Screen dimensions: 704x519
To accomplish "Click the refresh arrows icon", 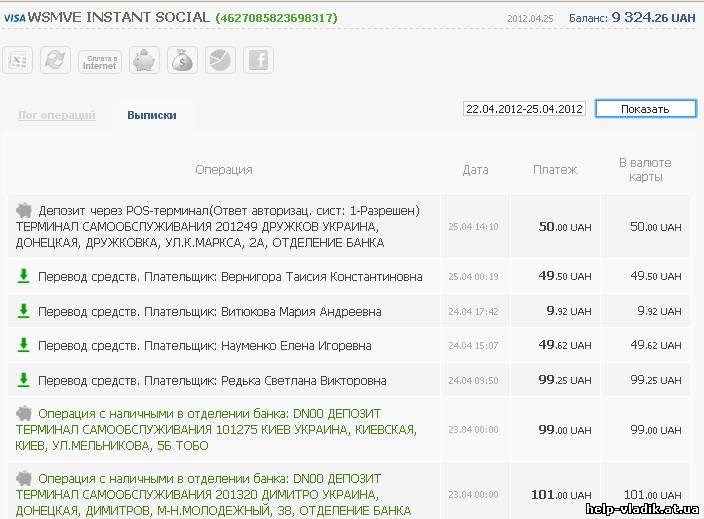I will [55, 61].
